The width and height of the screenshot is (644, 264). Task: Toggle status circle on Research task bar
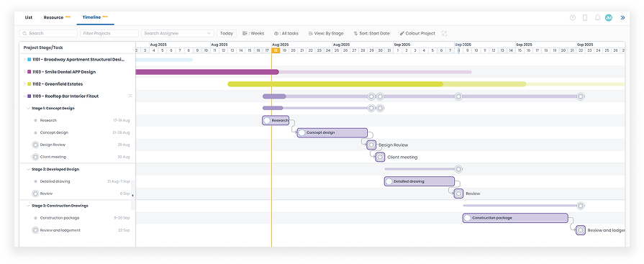tap(267, 121)
